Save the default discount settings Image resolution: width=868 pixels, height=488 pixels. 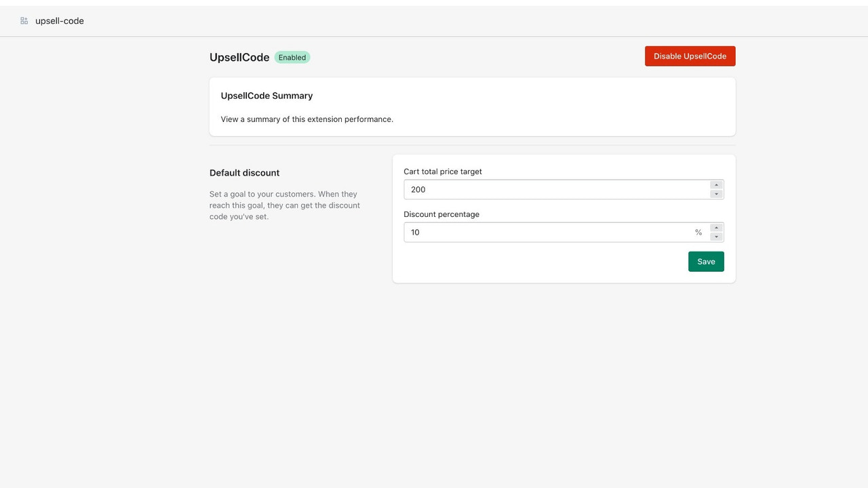(706, 261)
